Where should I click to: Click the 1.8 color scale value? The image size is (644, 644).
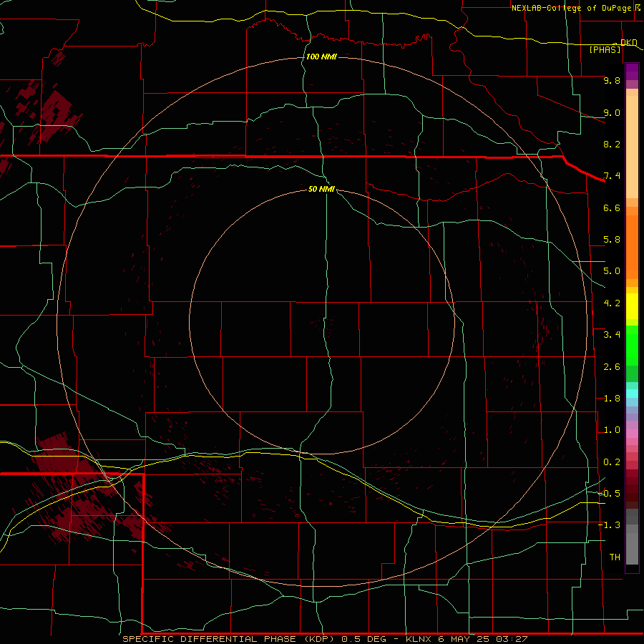click(612, 399)
